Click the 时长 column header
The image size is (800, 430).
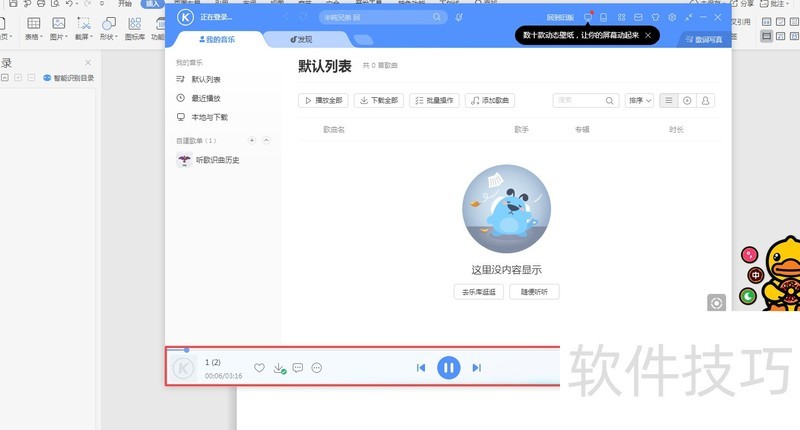pos(677,130)
